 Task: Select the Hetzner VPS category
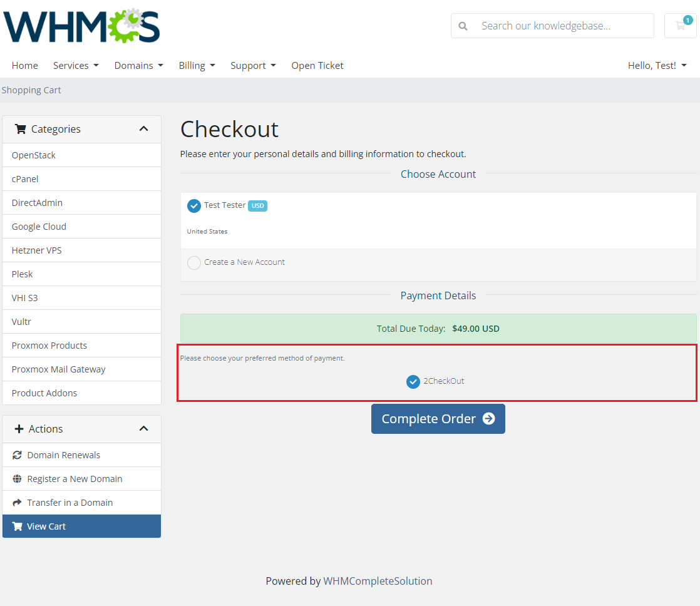(x=81, y=250)
